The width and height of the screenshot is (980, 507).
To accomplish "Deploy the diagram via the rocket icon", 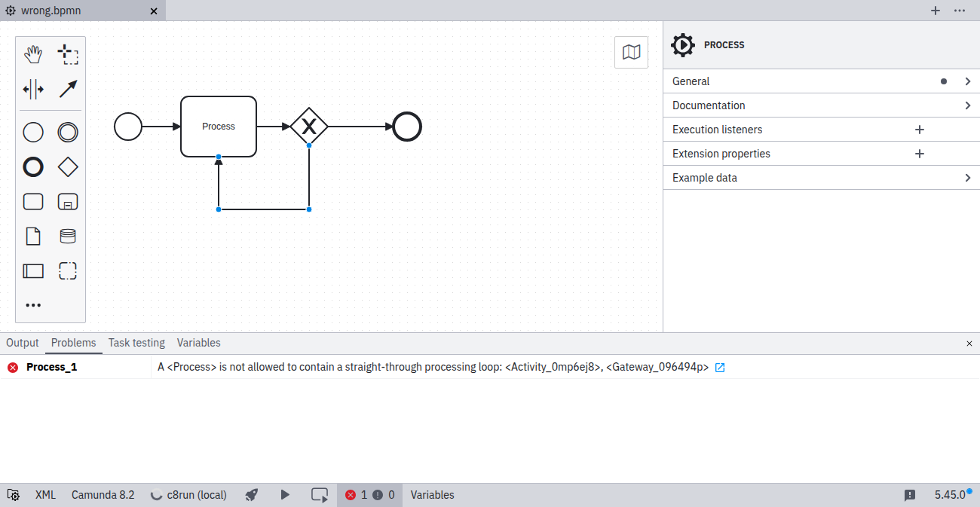I will point(251,495).
